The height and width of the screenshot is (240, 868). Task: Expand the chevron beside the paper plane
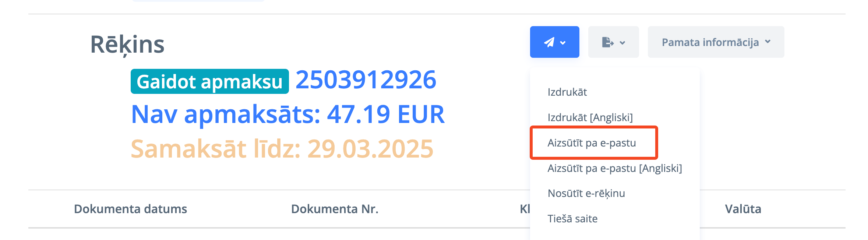(x=563, y=43)
